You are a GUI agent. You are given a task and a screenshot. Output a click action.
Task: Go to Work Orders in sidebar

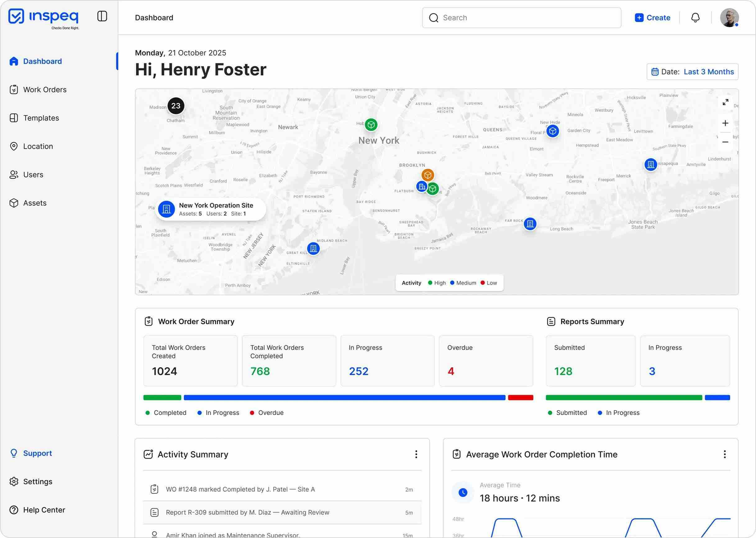(45, 89)
